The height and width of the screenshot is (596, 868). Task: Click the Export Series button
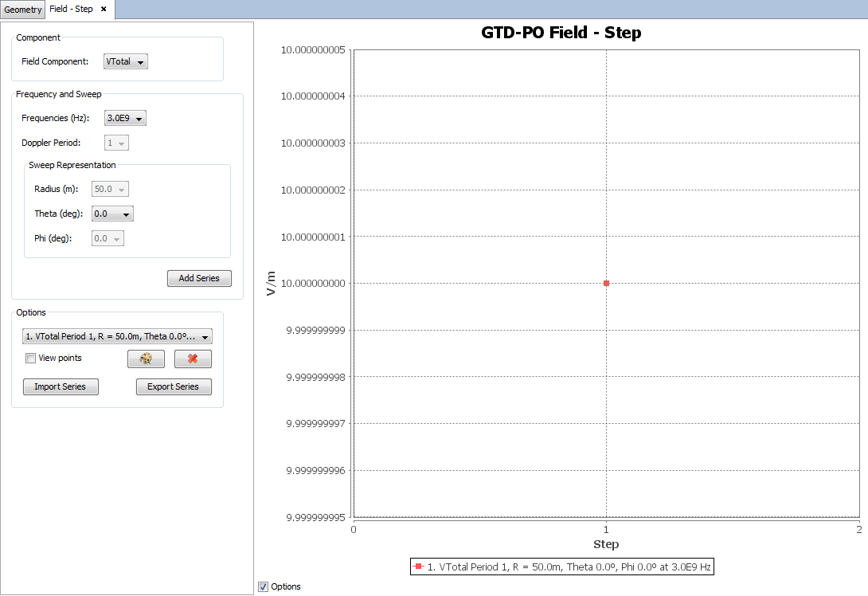(x=174, y=387)
